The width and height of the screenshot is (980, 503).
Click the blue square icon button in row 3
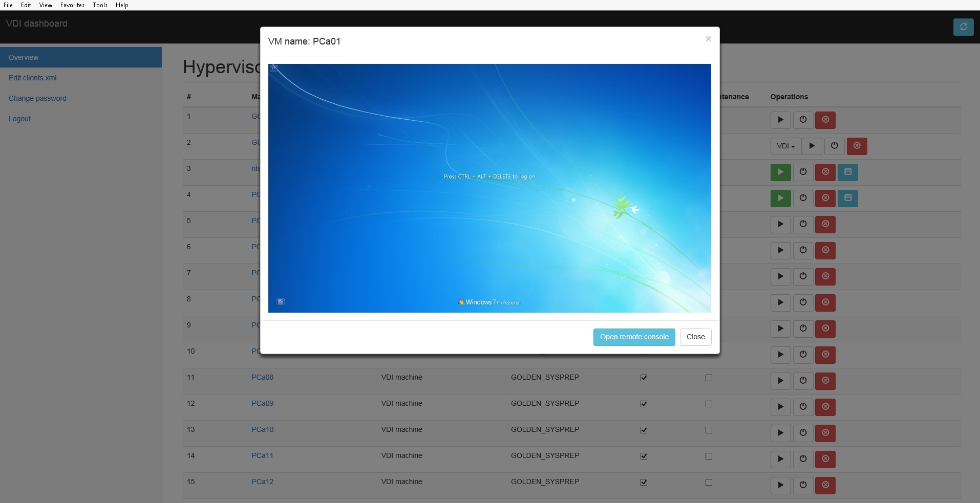[848, 172]
